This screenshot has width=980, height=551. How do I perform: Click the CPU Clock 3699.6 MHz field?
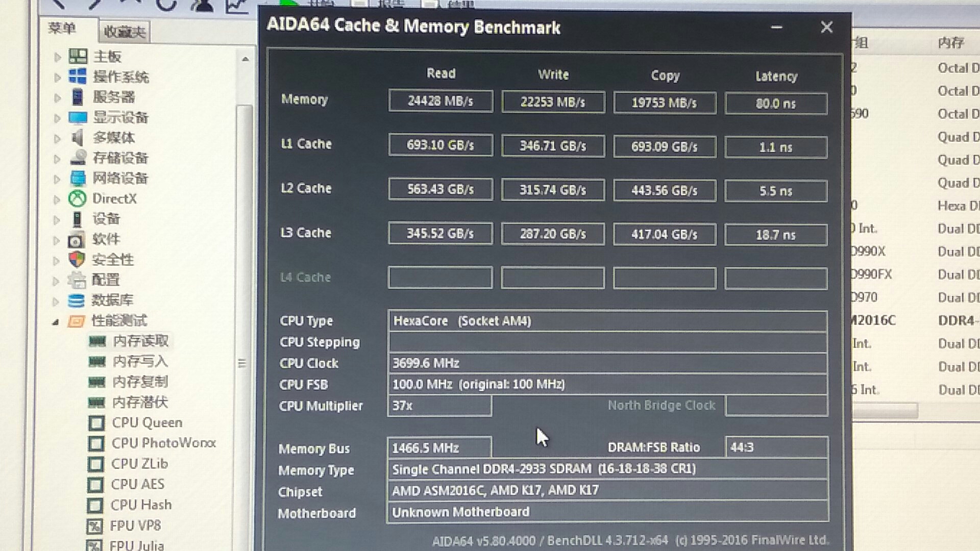click(x=607, y=363)
